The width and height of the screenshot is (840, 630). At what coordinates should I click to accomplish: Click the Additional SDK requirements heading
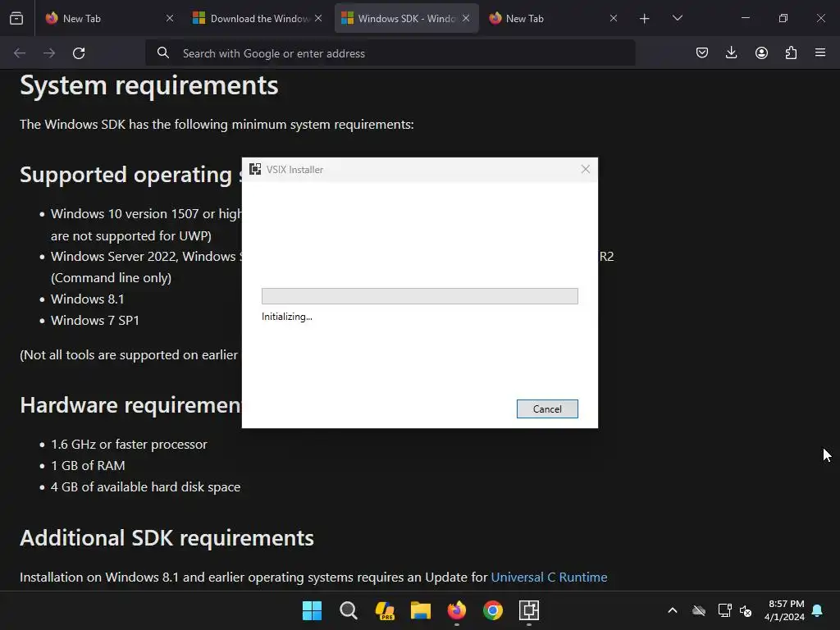pyautogui.click(x=167, y=538)
